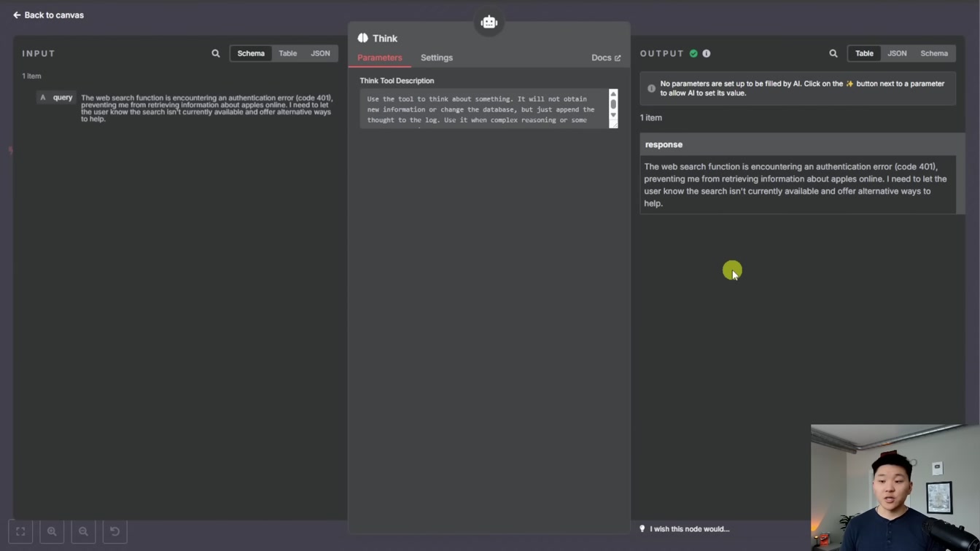The height and width of the screenshot is (551, 980).
Task: Click scrollbar up arrow in description box
Action: [613, 94]
